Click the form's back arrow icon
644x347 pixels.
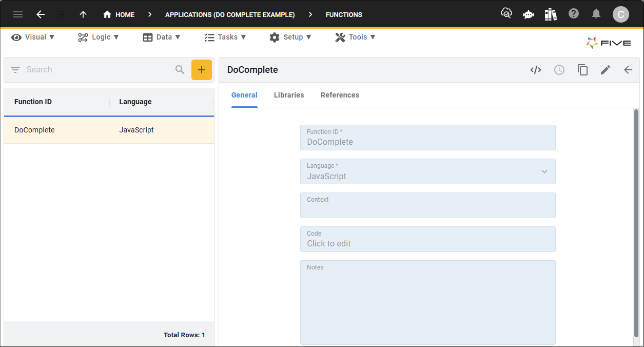point(628,70)
